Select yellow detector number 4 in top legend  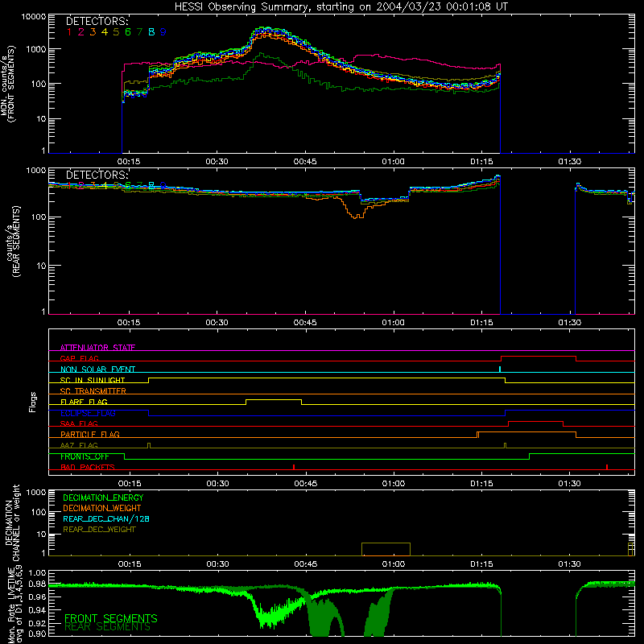click(x=105, y=32)
